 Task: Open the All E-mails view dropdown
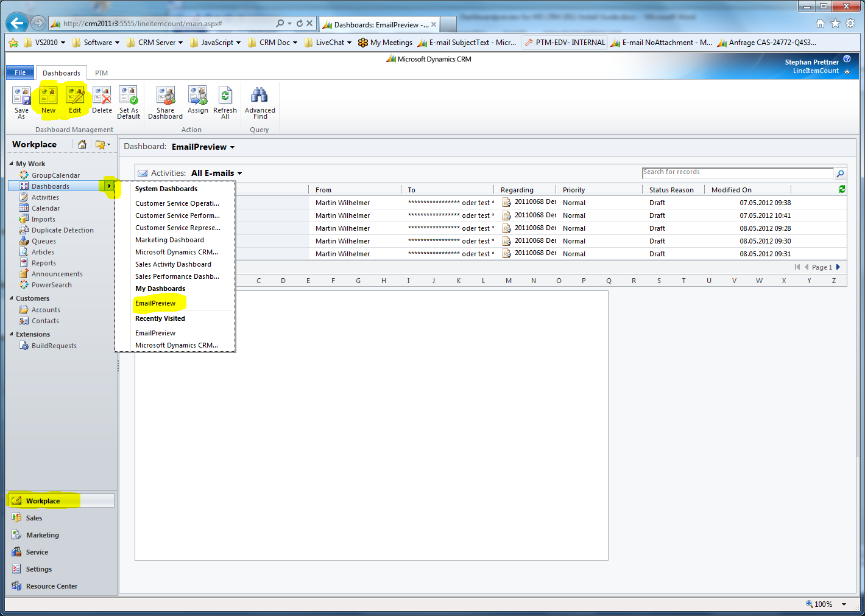(x=239, y=173)
